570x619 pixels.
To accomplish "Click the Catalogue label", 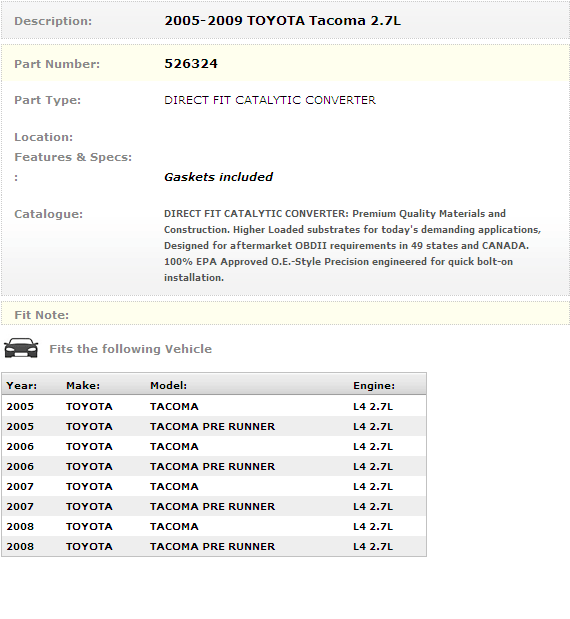I will coord(49,214).
